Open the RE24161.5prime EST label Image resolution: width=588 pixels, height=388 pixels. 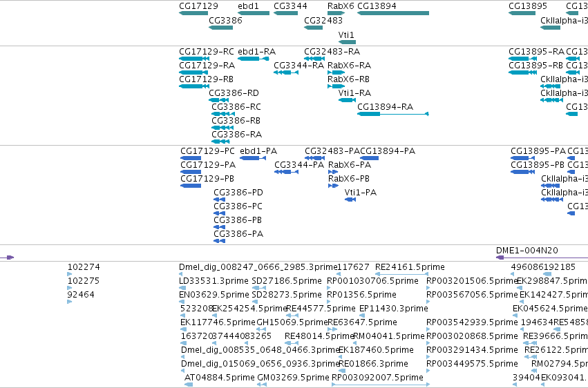tap(410, 267)
